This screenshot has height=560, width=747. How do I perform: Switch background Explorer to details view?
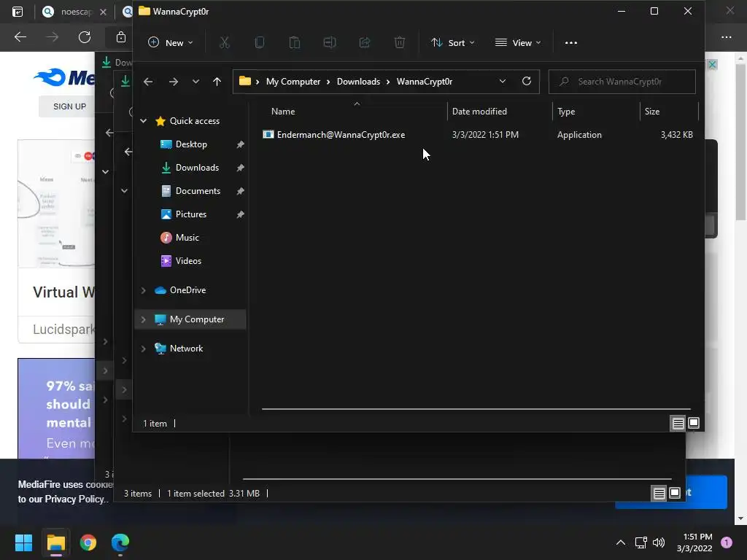coord(659,494)
